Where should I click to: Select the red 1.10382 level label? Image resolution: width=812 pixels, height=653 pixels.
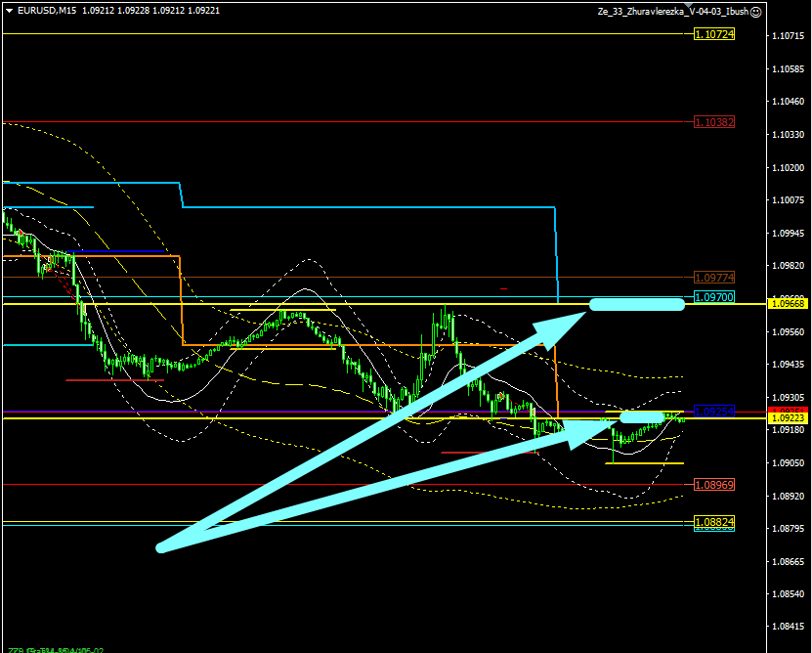click(x=713, y=122)
